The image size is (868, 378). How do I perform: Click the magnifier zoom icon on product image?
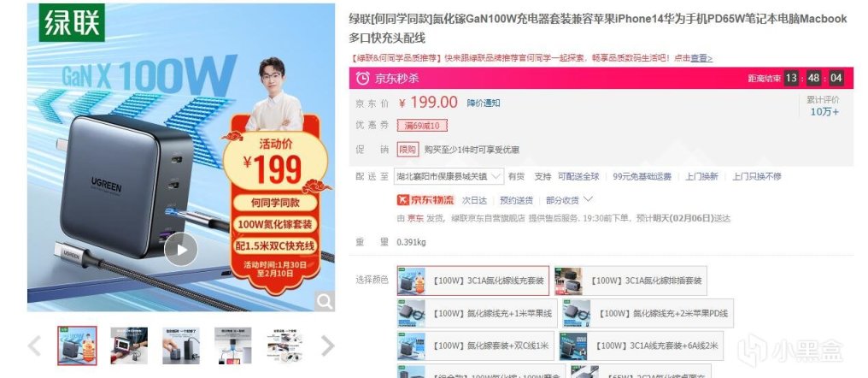(x=325, y=301)
